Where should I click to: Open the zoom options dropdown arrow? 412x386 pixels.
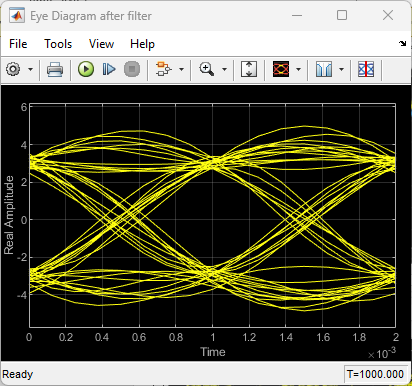(224, 69)
